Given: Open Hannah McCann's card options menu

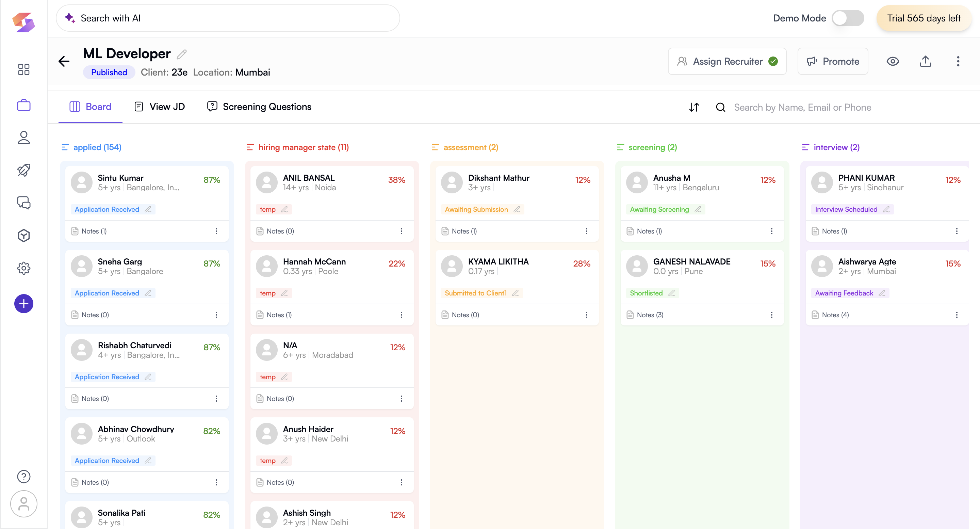Looking at the screenshot, I should (402, 315).
